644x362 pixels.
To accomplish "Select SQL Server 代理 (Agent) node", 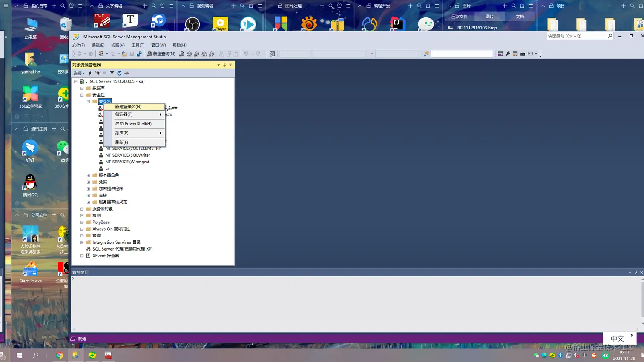I will pos(122,249).
